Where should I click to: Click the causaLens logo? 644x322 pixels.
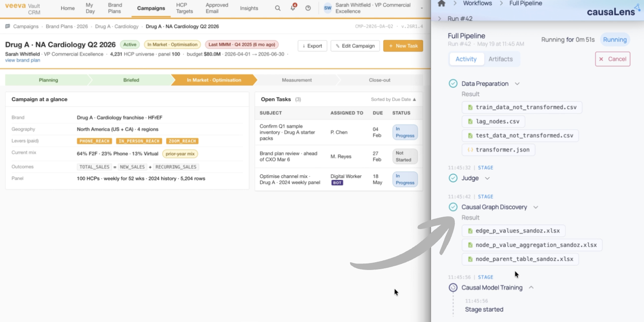tap(614, 10)
